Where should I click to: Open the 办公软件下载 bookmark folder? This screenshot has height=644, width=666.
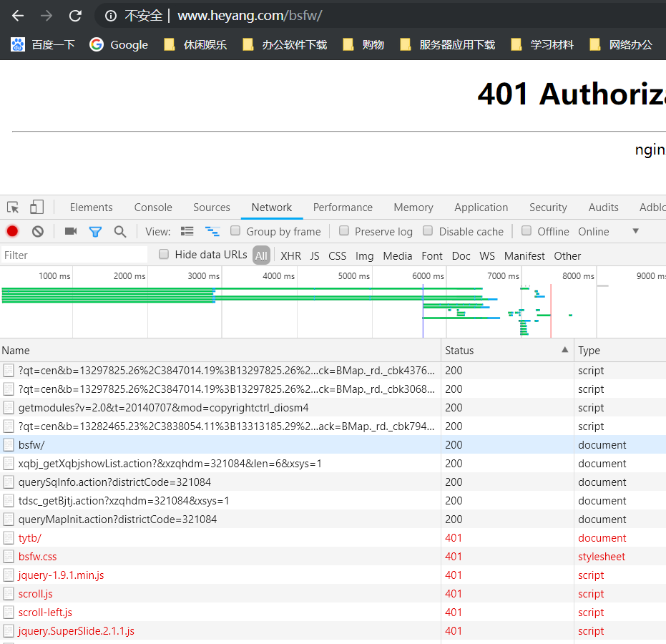point(285,44)
